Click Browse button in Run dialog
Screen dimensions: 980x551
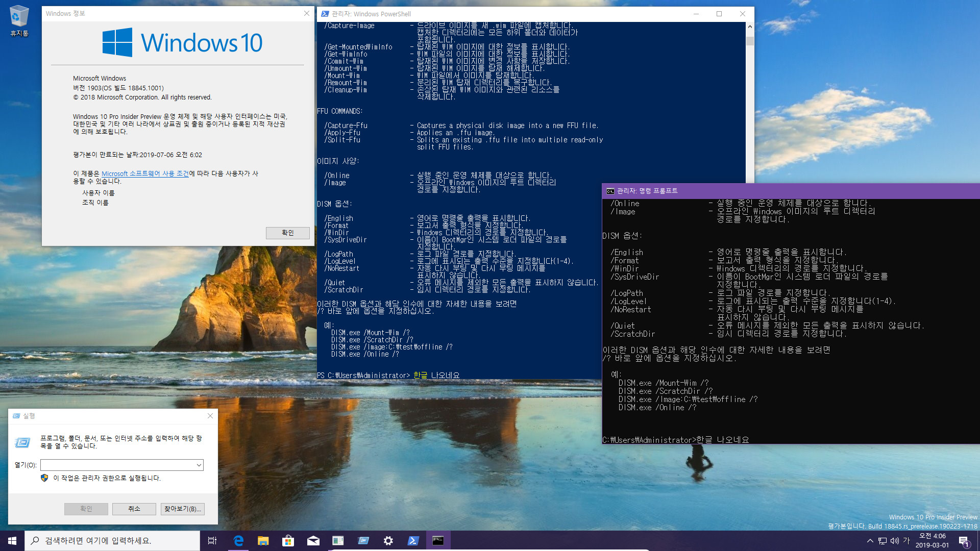coord(183,509)
